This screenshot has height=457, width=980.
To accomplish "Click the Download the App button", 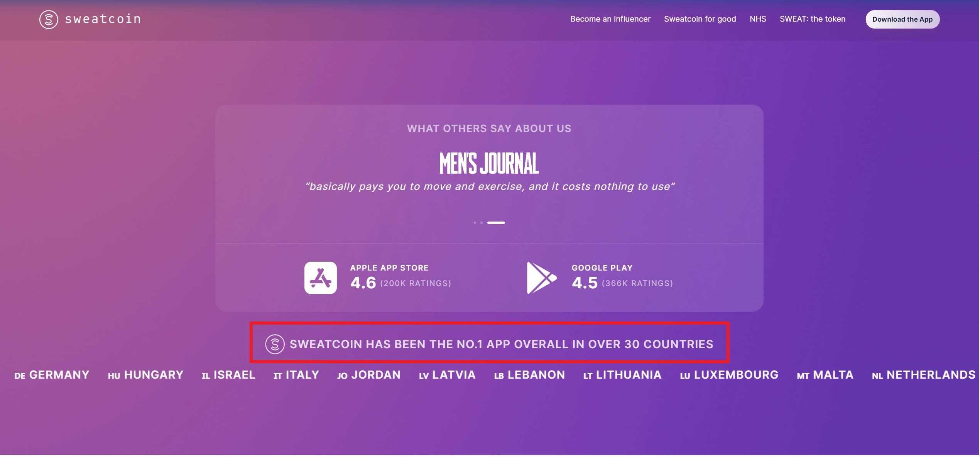I will coord(902,19).
